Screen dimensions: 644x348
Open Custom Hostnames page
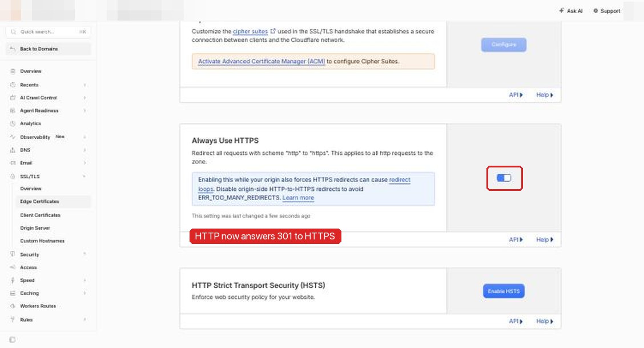(42, 241)
